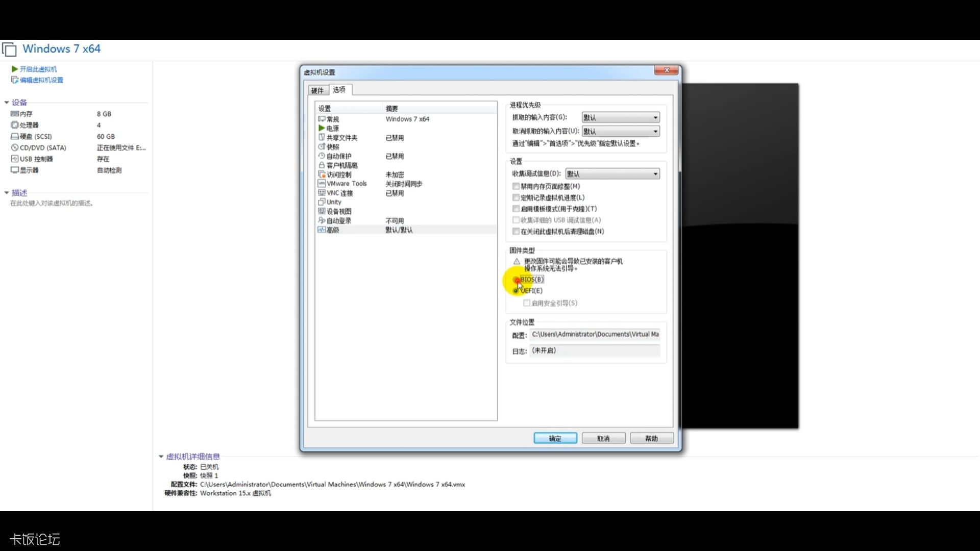Click the Help (帮助) button
Image resolution: width=980 pixels, height=551 pixels.
pyautogui.click(x=652, y=438)
